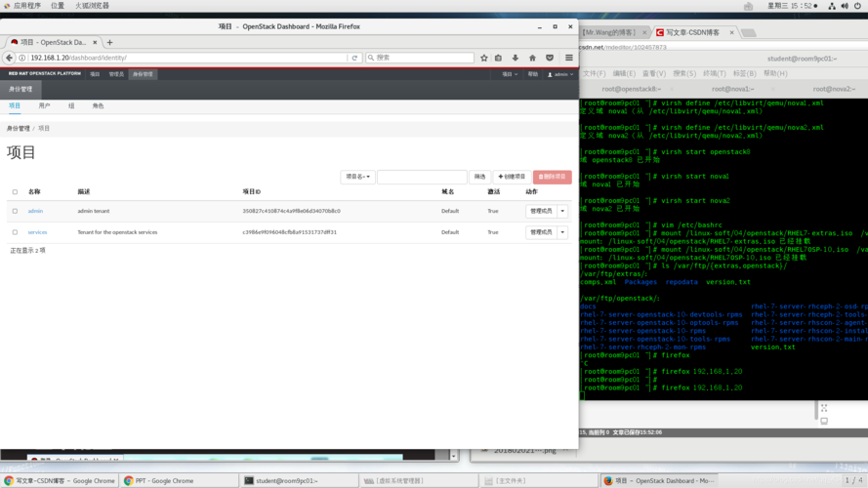Image resolution: width=868 pixels, height=488 pixels.
Task: Click 身份管理 breadcrumb link
Action: click(19, 129)
